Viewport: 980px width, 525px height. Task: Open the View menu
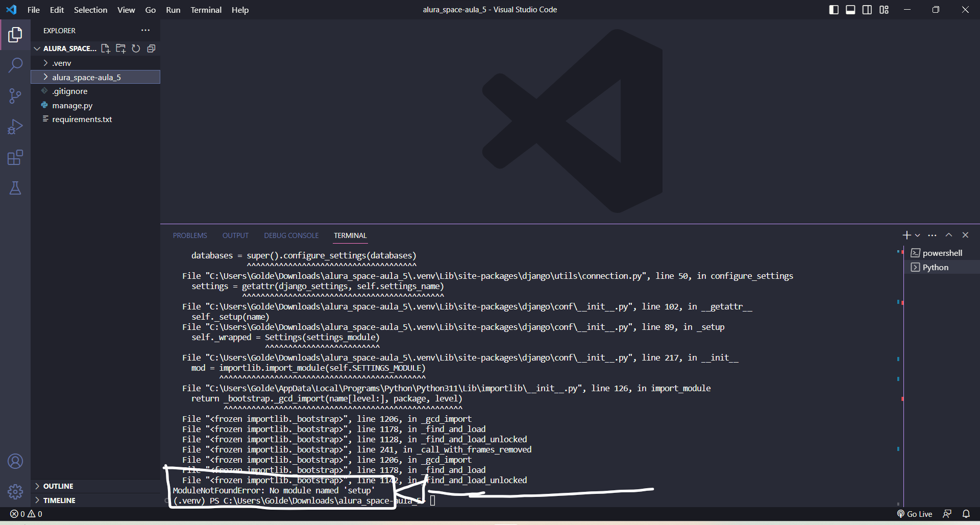[126, 10]
